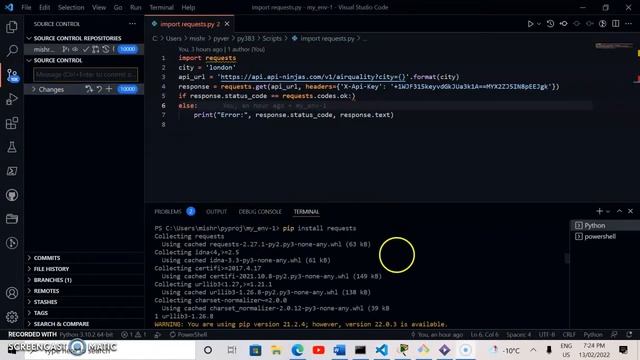Open Word from taskbar
Image resolution: width=640 pixels, height=360 pixels.
tap(339, 350)
